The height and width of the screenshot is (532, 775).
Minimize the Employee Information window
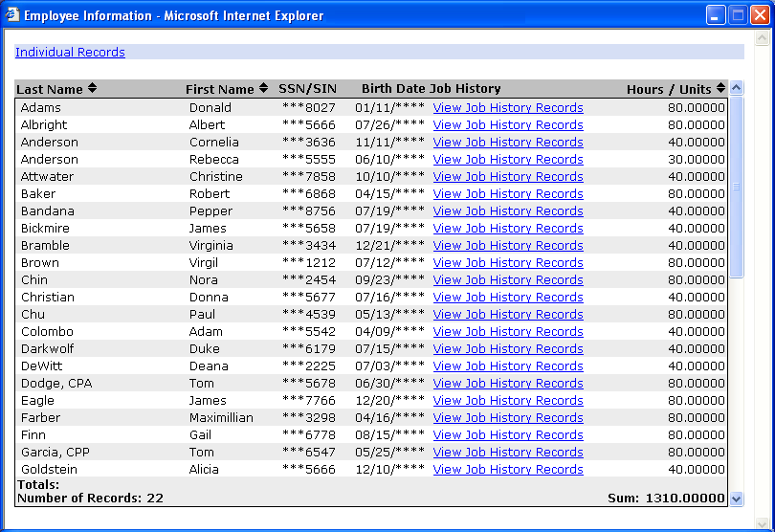(x=716, y=15)
